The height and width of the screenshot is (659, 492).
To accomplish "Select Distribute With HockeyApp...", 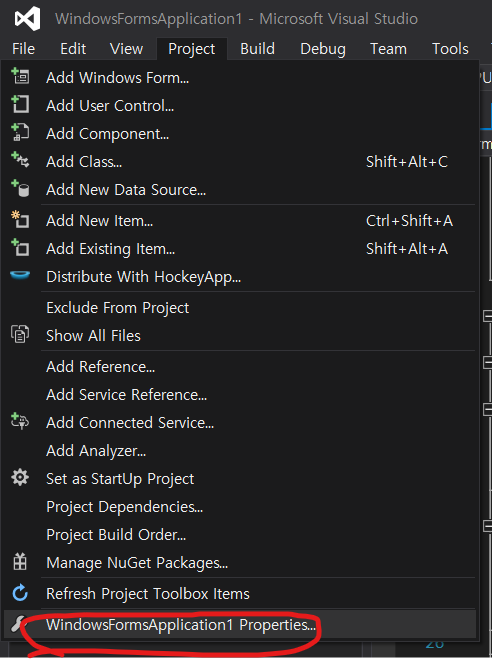I will click(239, 277).
